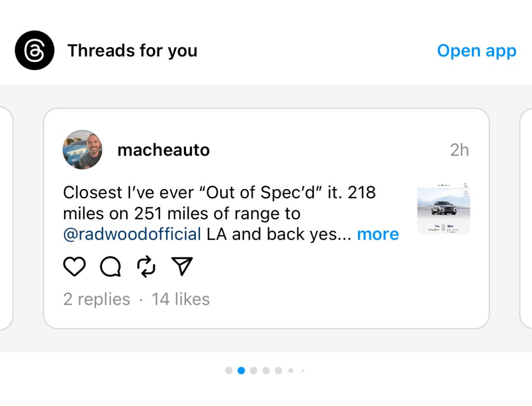The image size is (532, 406).
Task: Select the highlighted blue page dot
Action: (x=241, y=371)
